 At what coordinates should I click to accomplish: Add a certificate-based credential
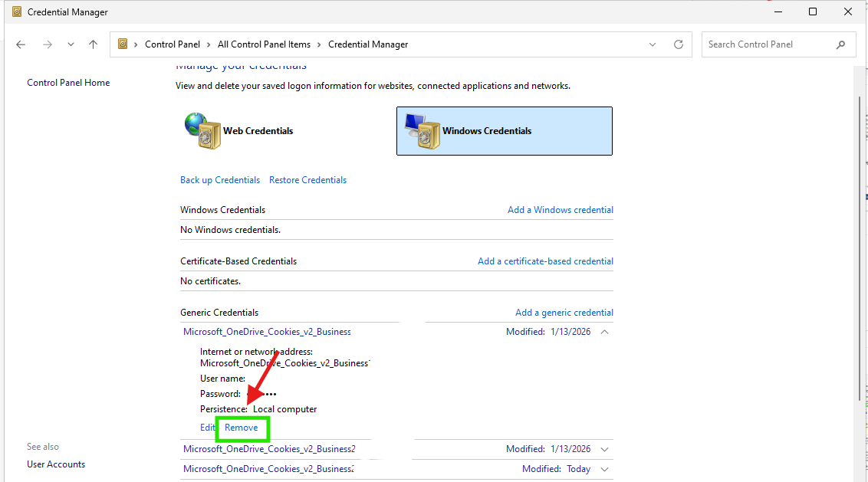pyautogui.click(x=545, y=261)
